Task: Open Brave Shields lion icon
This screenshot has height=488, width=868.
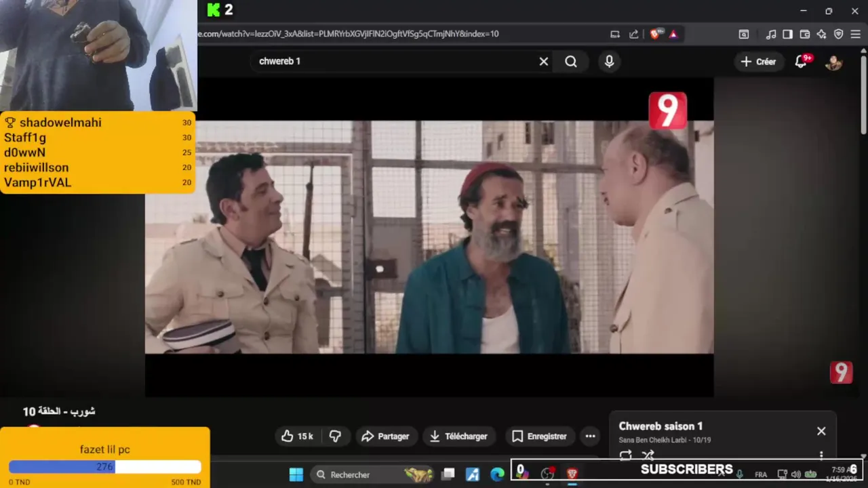Action: 655,34
